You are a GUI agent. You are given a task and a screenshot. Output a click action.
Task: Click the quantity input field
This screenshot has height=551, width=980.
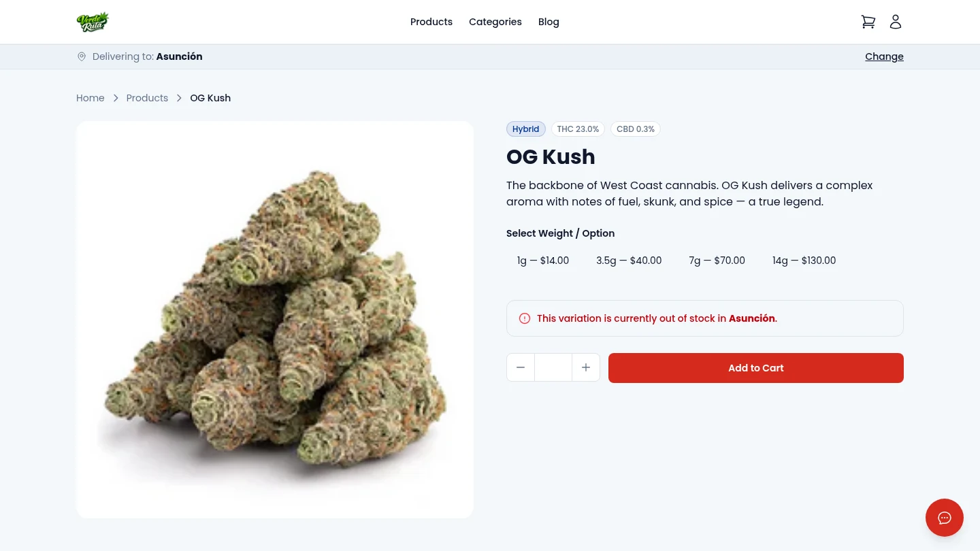pos(553,367)
